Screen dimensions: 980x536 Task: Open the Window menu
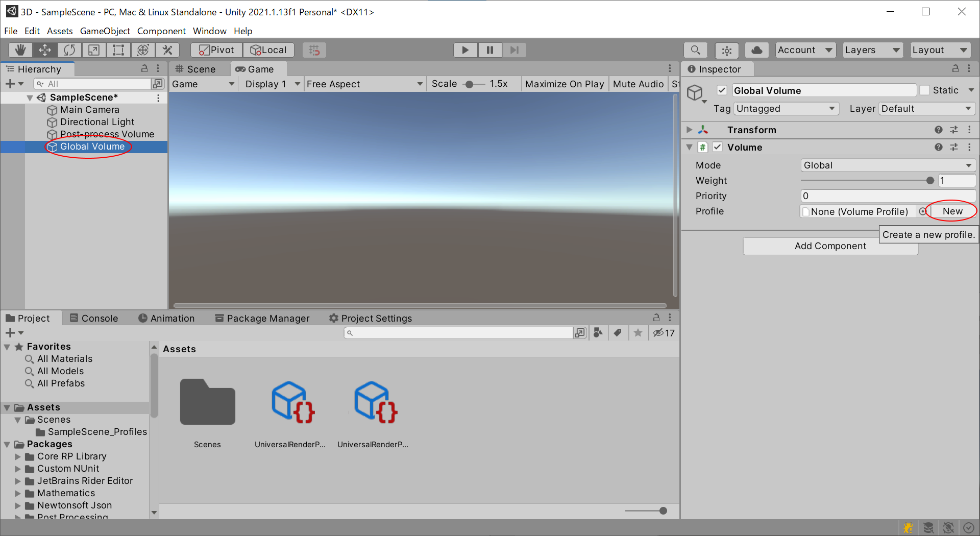coord(209,31)
